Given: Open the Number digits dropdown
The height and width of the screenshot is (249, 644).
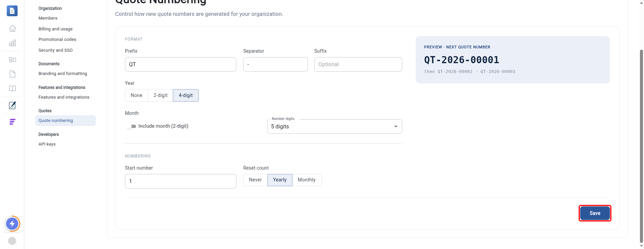Looking at the screenshot, I should coord(334,127).
